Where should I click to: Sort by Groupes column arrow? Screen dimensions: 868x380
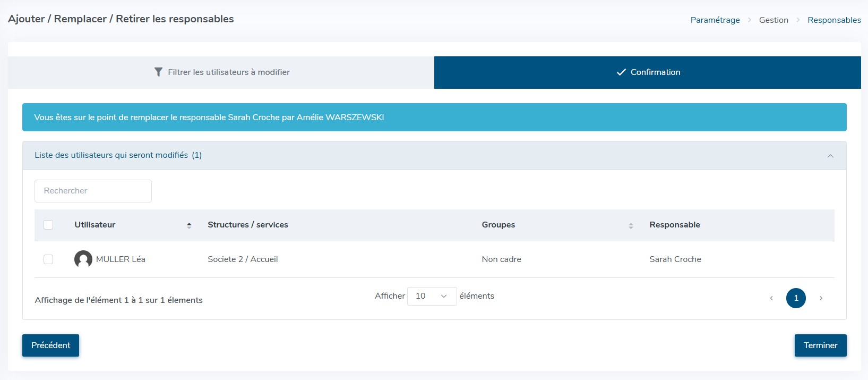631,225
